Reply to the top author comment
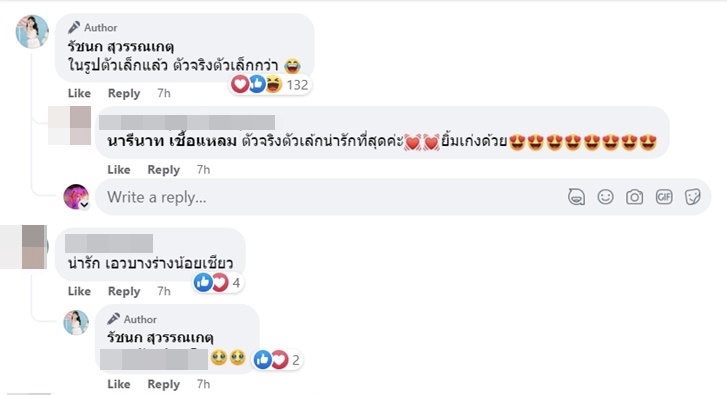Screen dimensions: 727x395 point(124,93)
